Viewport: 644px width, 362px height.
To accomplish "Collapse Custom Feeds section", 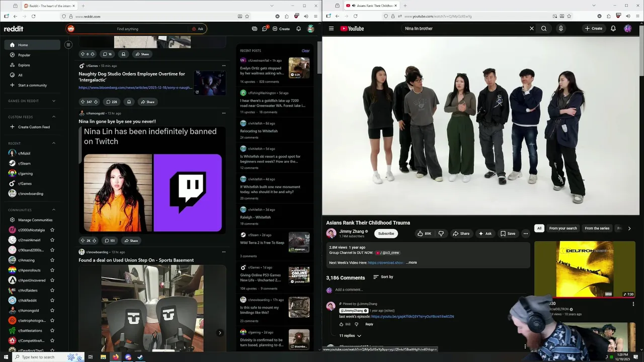I will tap(54, 117).
